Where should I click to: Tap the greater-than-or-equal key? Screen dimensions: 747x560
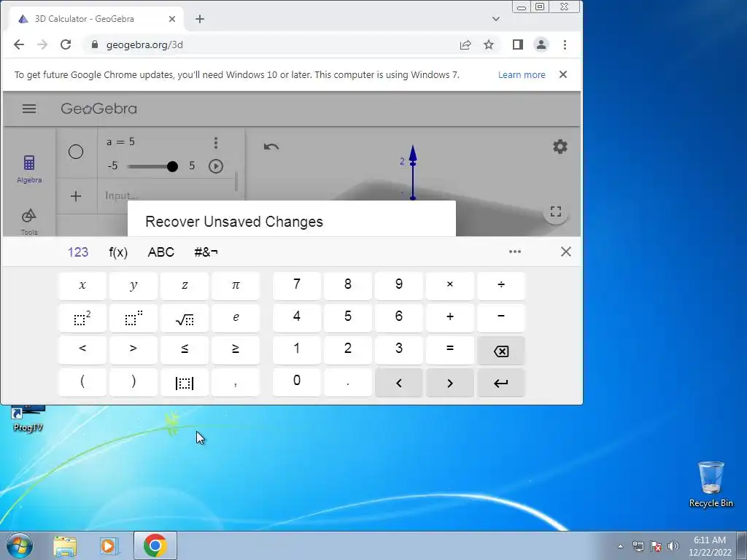pos(236,350)
